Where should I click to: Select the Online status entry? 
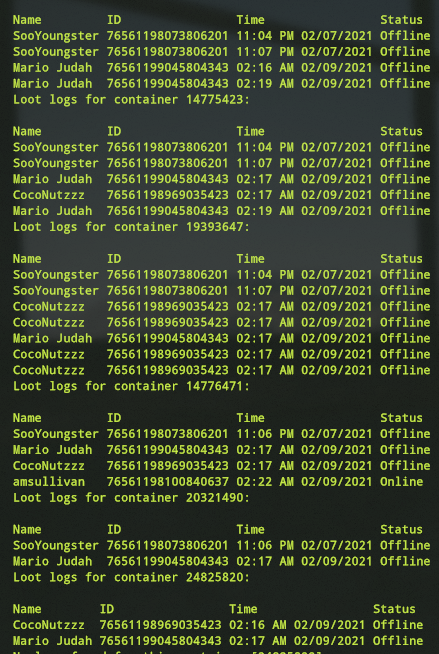401,481
